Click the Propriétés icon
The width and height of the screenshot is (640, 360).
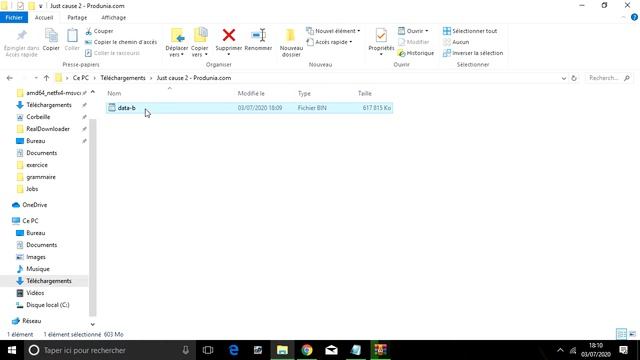point(381,36)
